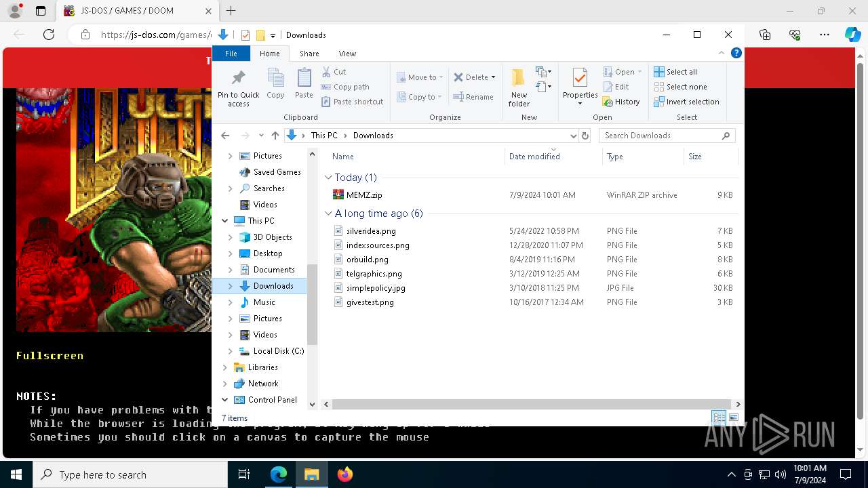Select telgraphics.png file
The height and width of the screenshot is (488, 868).
(374, 274)
